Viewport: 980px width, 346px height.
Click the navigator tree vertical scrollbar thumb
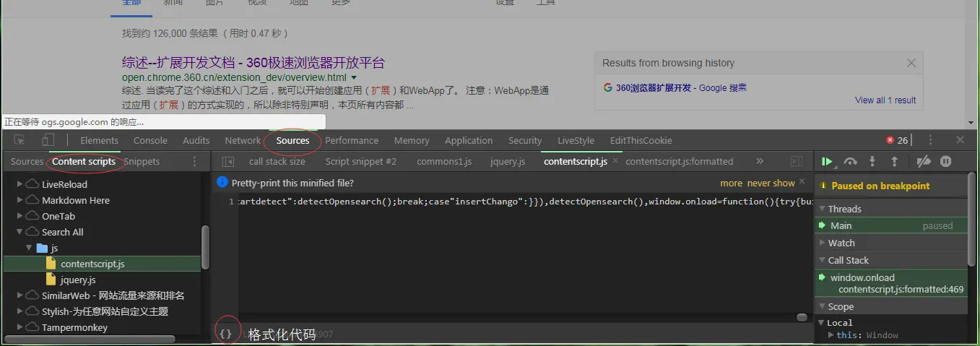click(x=205, y=247)
